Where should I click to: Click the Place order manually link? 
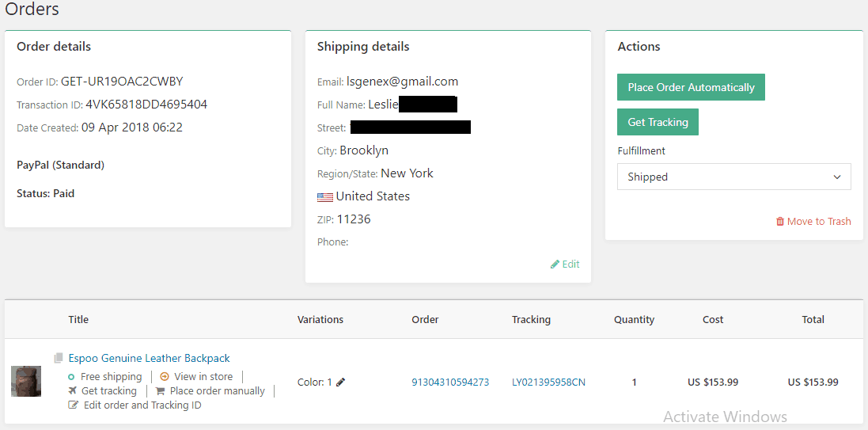pos(217,391)
